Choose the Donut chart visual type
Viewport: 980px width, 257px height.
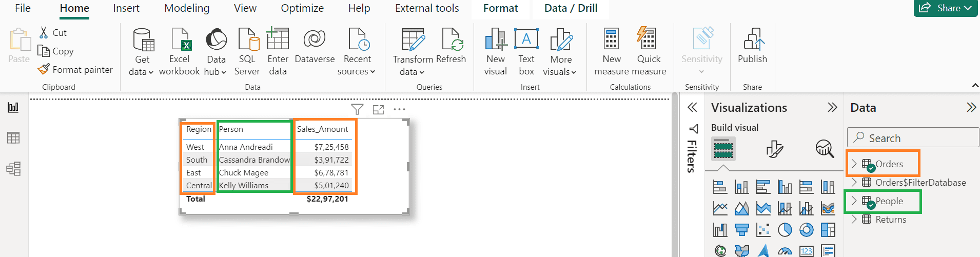[806, 230]
